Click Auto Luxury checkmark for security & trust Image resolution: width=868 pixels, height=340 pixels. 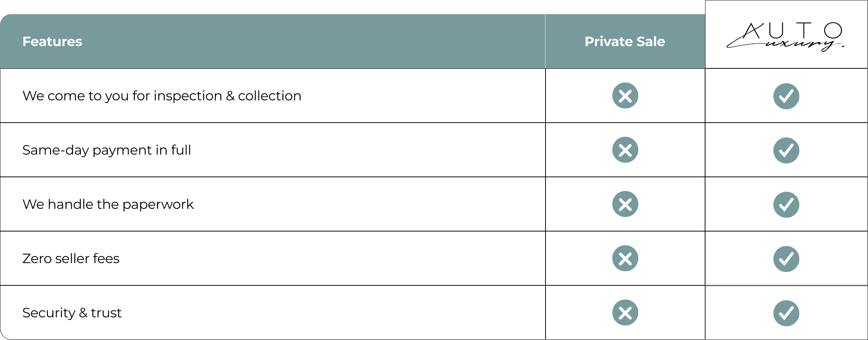(x=786, y=313)
